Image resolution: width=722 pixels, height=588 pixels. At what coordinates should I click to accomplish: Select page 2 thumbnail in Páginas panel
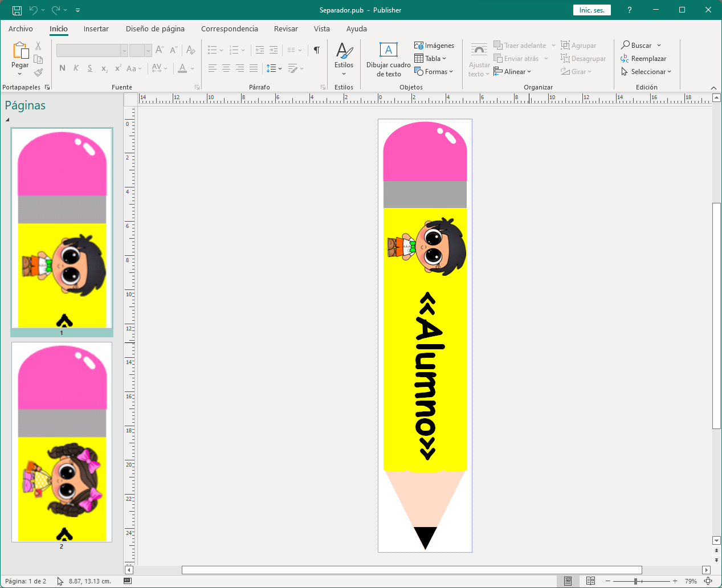coord(62,442)
